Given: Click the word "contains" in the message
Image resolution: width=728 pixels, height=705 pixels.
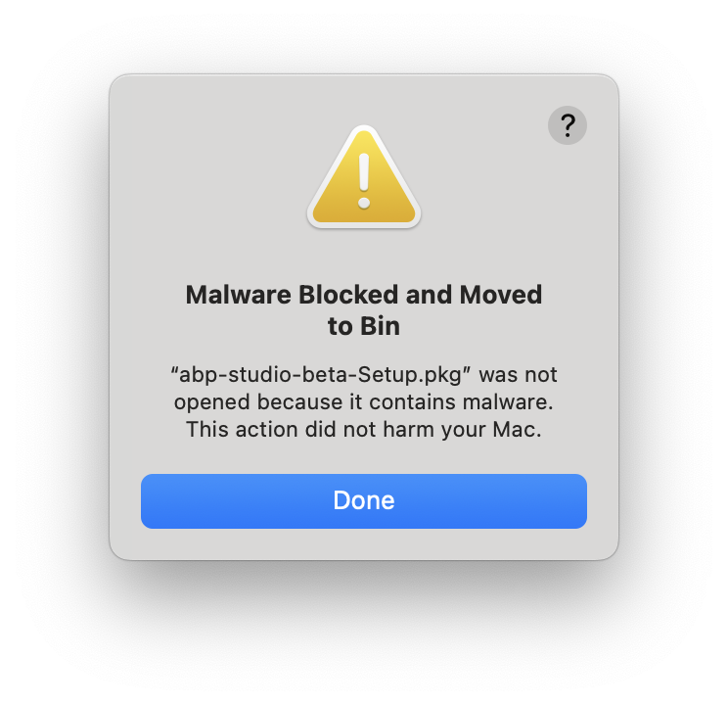Looking at the screenshot, I should click(397, 401).
